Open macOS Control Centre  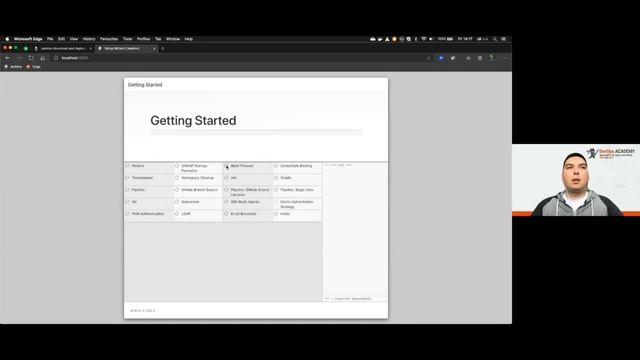[x=504, y=39]
